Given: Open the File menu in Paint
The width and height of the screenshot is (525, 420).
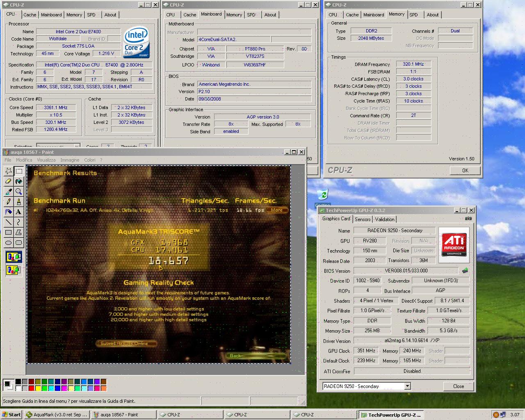Looking at the screenshot, I should pyautogui.click(x=8, y=160).
